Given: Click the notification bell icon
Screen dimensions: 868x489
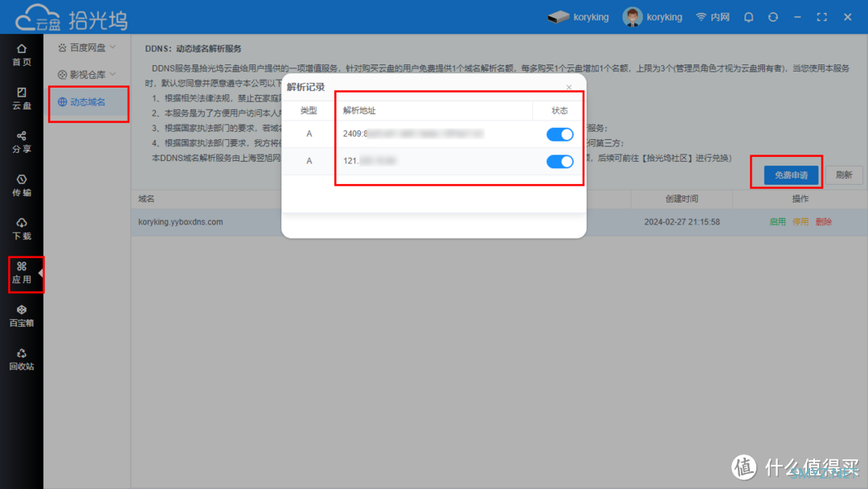Looking at the screenshot, I should [749, 17].
